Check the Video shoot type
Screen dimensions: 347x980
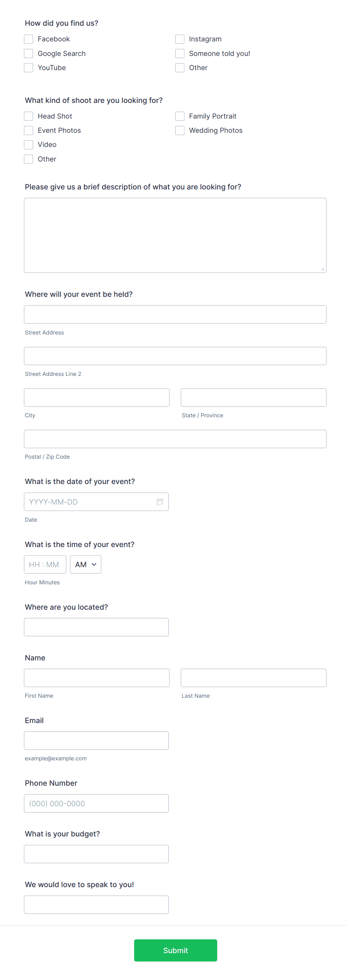coord(28,145)
